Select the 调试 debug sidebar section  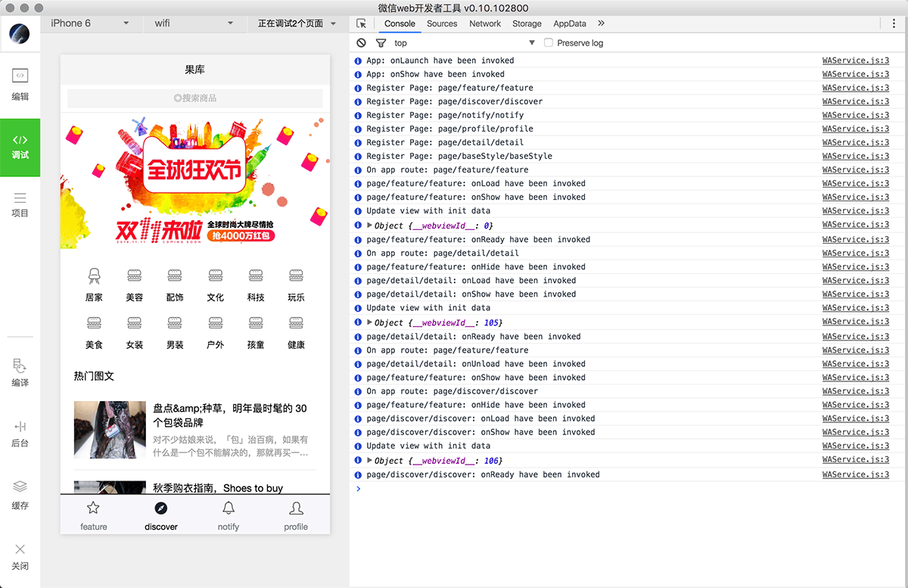20,147
